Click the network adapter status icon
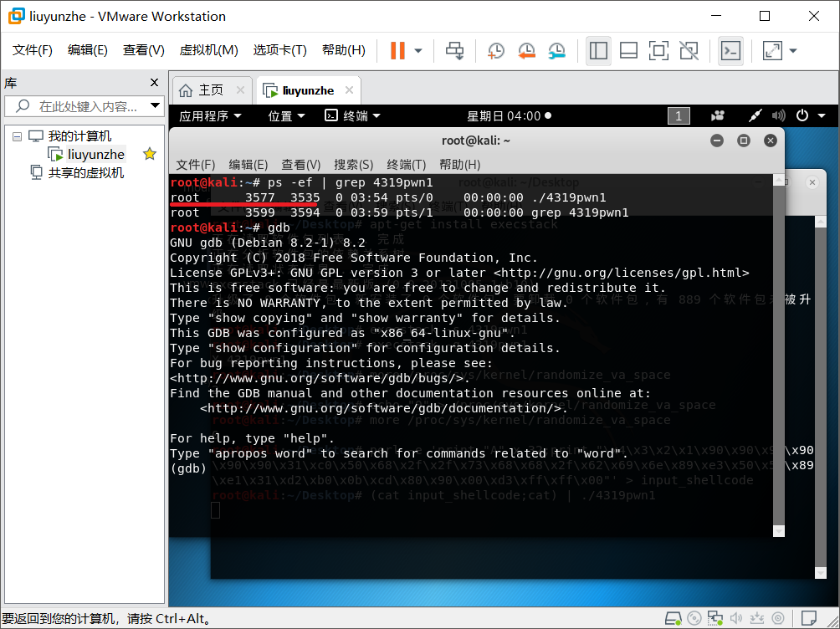The image size is (840, 629). [715, 618]
